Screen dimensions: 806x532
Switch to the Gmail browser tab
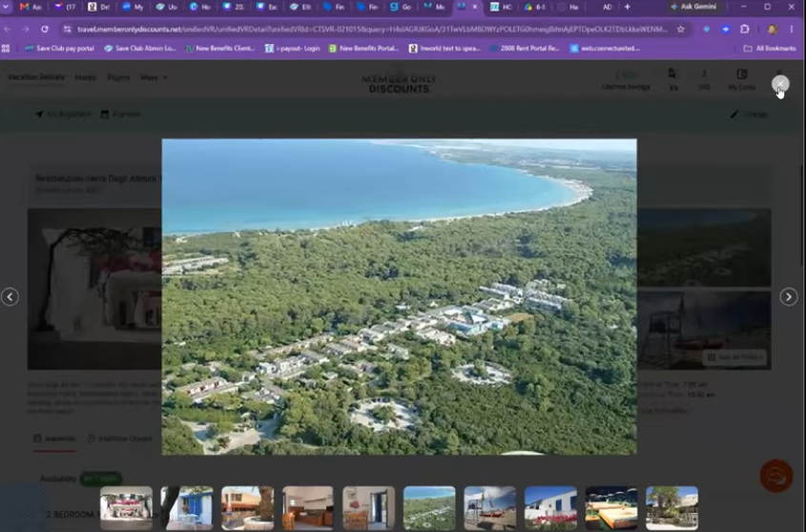(31, 7)
